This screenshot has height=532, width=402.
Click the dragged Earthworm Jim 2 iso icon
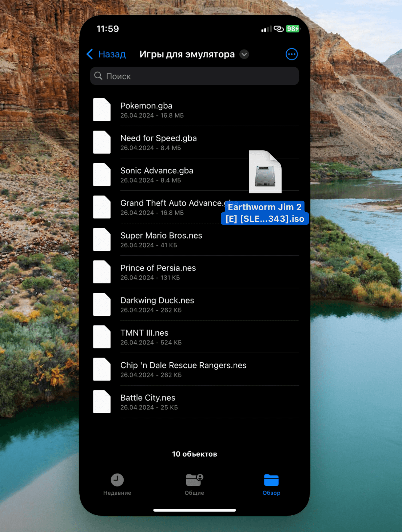(265, 172)
